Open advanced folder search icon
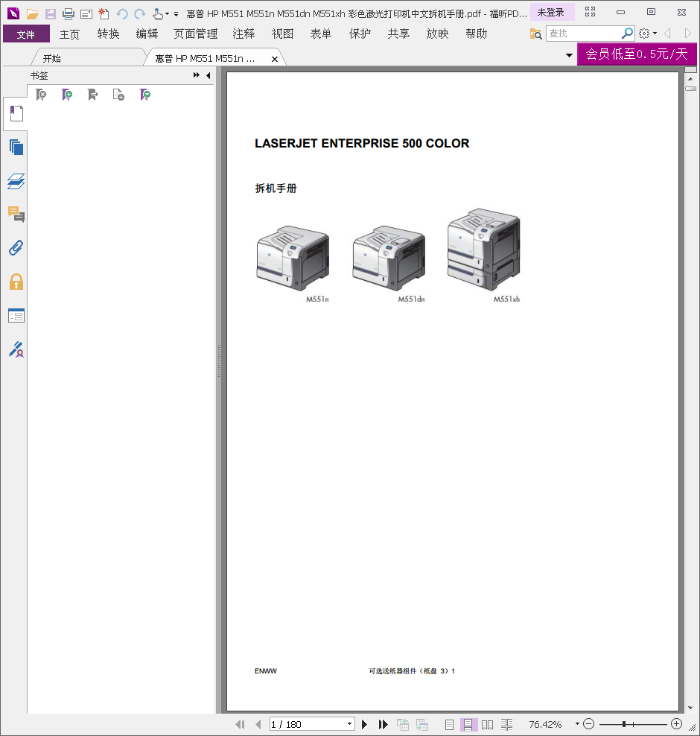The height and width of the screenshot is (736, 700). pos(535,34)
